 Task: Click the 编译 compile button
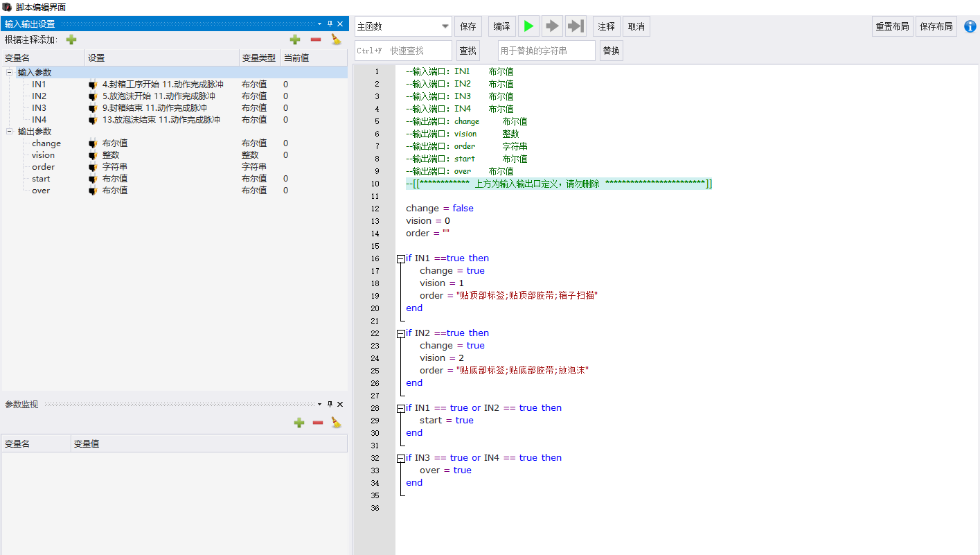502,26
